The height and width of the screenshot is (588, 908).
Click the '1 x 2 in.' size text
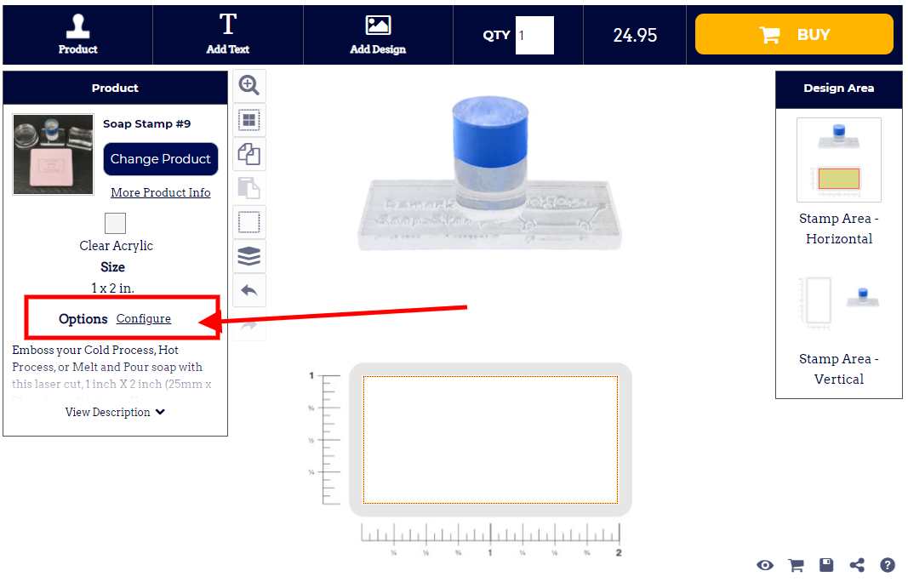[112, 288]
